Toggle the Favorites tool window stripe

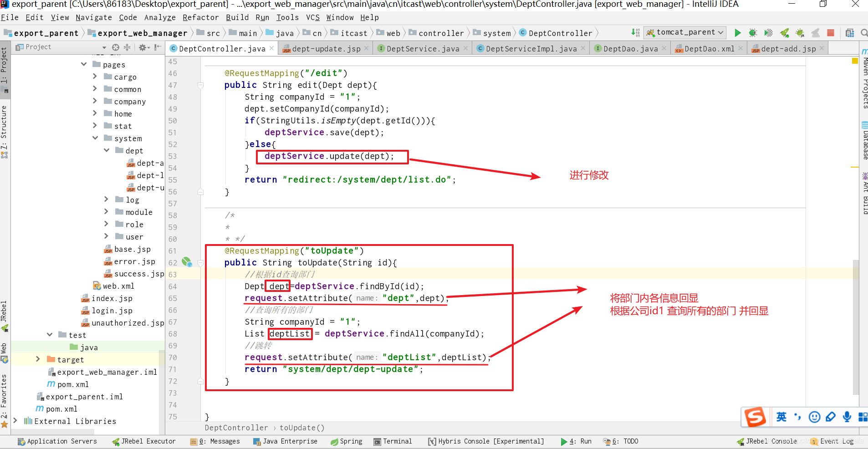(4, 401)
